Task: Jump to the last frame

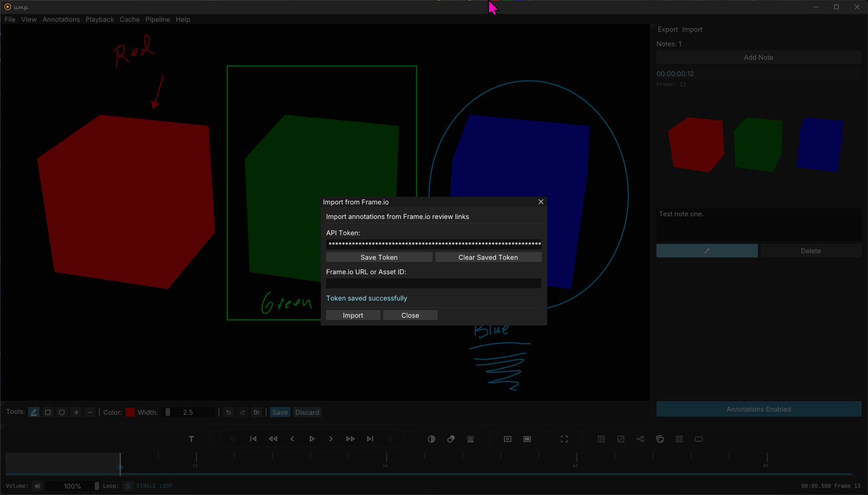Action: pos(370,439)
